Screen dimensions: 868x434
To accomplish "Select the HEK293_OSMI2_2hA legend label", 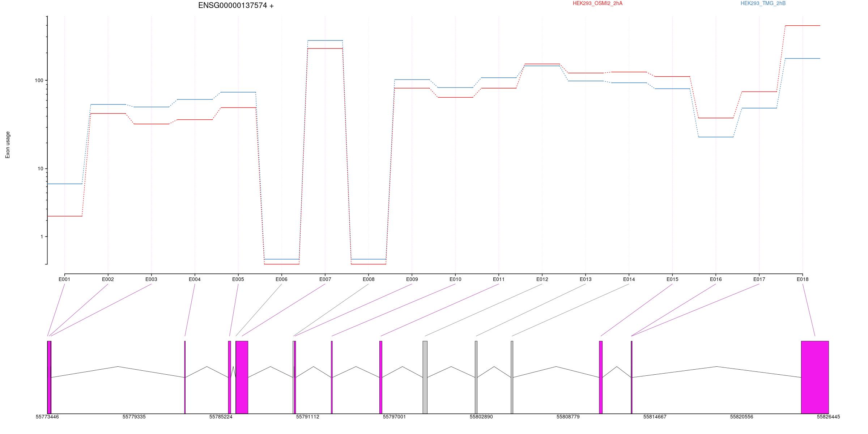I will (597, 3).
